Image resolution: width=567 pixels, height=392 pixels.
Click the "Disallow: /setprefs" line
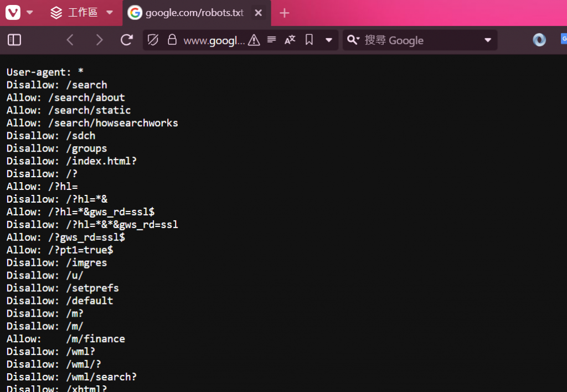coord(63,288)
